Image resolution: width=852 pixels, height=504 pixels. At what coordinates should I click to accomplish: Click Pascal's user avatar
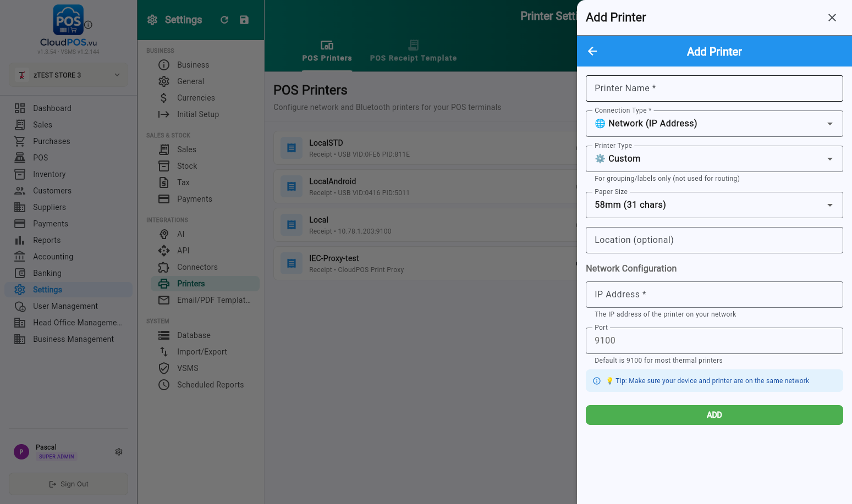[21, 452]
